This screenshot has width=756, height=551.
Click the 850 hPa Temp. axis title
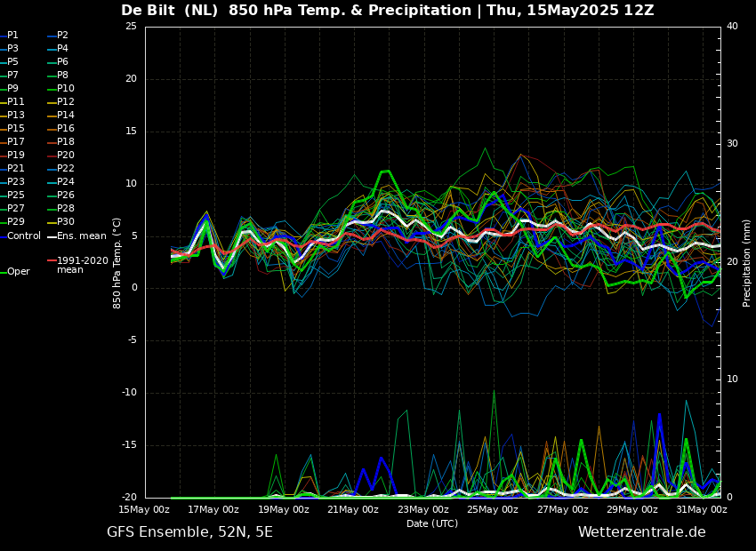(x=117, y=262)
